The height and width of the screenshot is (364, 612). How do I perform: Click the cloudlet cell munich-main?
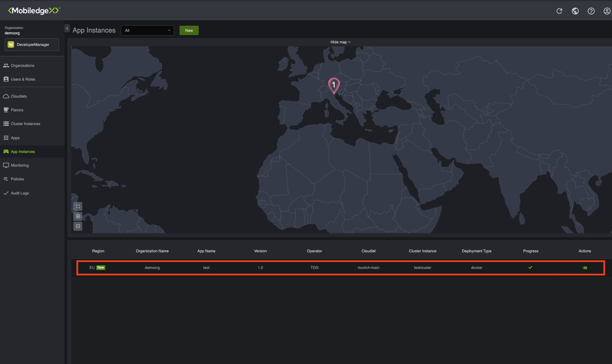click(x=368, y=267)
